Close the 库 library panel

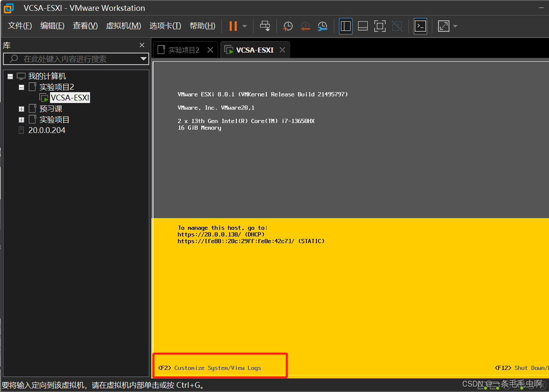(x=142, y=45)
